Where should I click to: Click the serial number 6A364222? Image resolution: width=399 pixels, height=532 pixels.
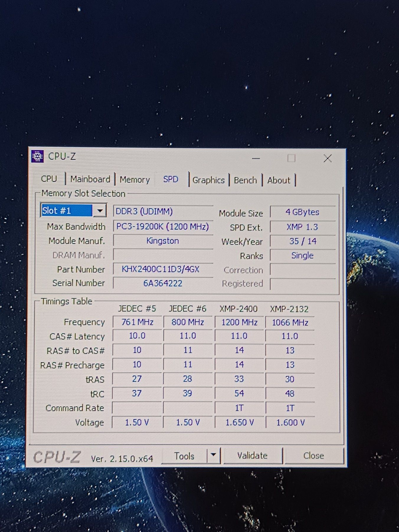pyautogui.click(x=163, y=283)
